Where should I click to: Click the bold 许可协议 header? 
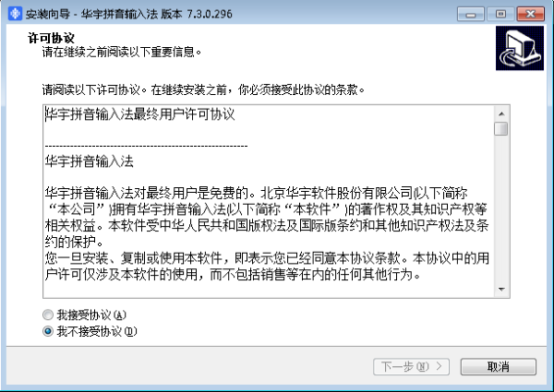51,38
